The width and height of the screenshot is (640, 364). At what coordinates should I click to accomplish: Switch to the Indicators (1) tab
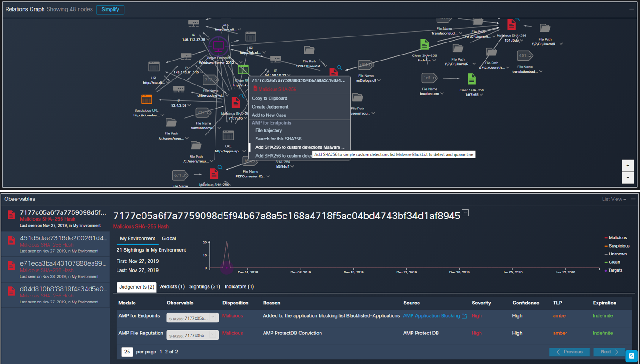(239, 287)
